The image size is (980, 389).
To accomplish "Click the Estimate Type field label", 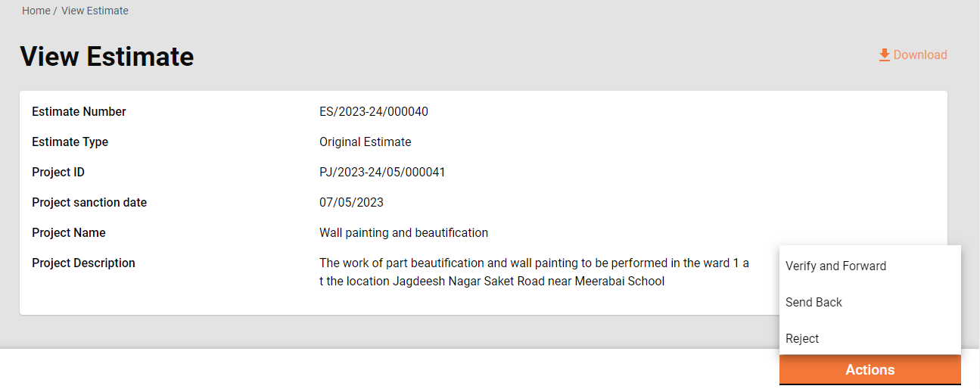I will click(70, 142).
